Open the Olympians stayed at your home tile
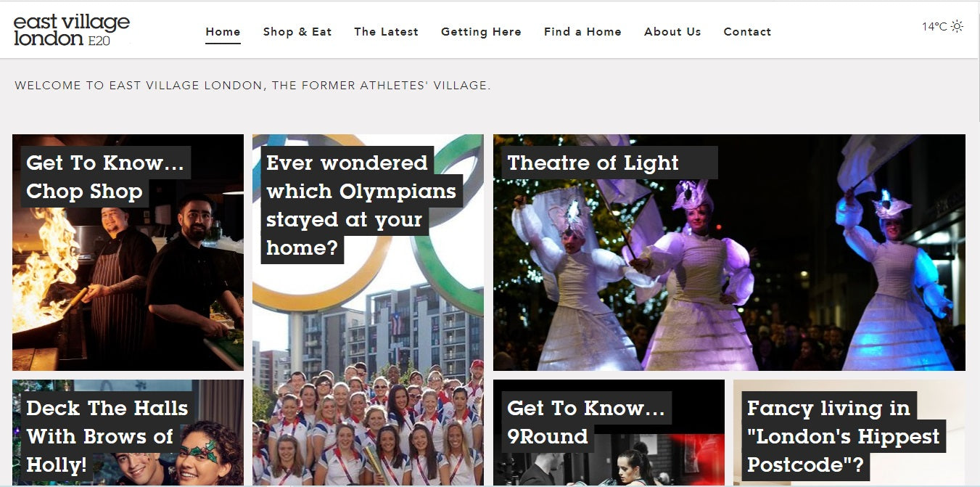Screen dimensions: 980x487 (368, 310)
